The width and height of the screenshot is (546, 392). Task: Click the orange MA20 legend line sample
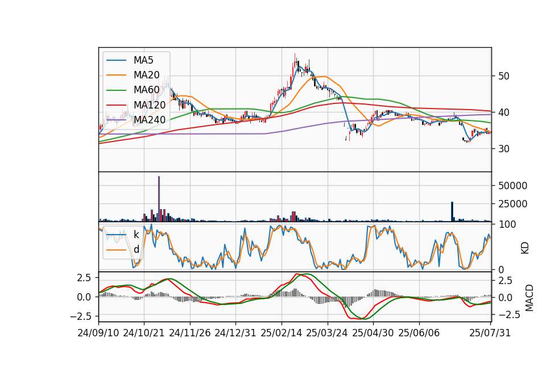click(116, 75)
